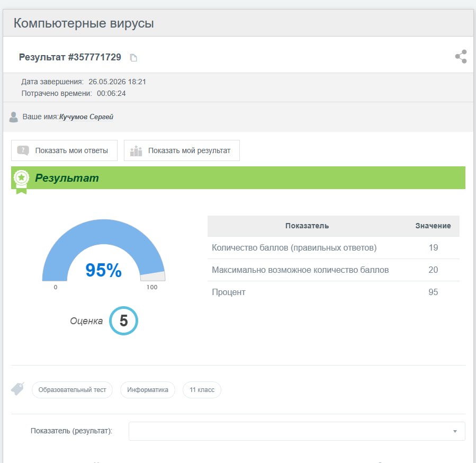
Task: Click the podium ranking icon
Action: pyautogui.click(x=136, y=150)
